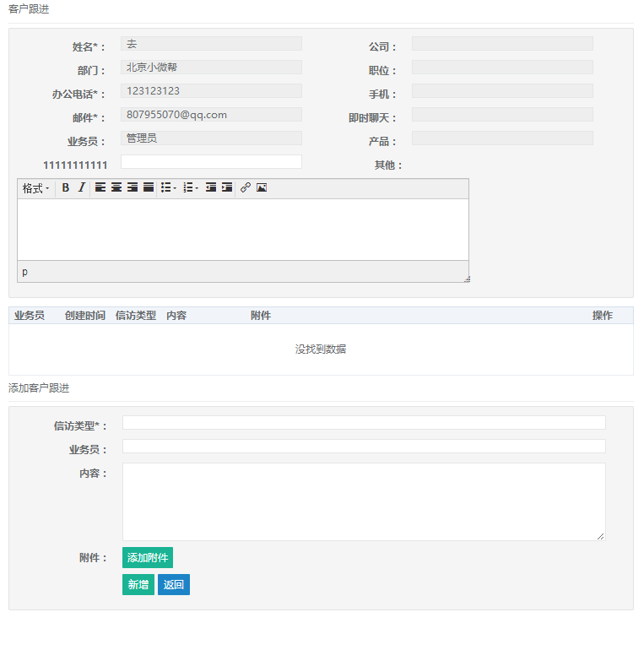Click the blue 返回 button

[x=174, y=584]
